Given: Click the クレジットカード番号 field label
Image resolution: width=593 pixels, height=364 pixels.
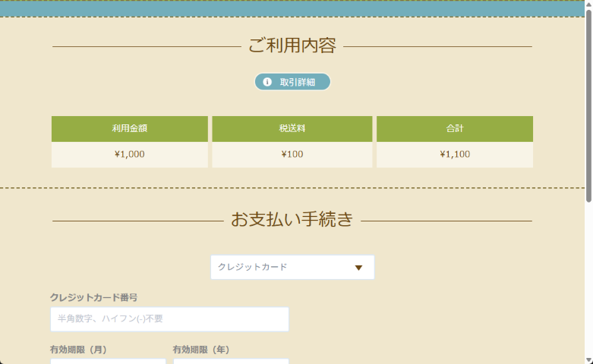Looking at the screenshot, I should point(93,297).
